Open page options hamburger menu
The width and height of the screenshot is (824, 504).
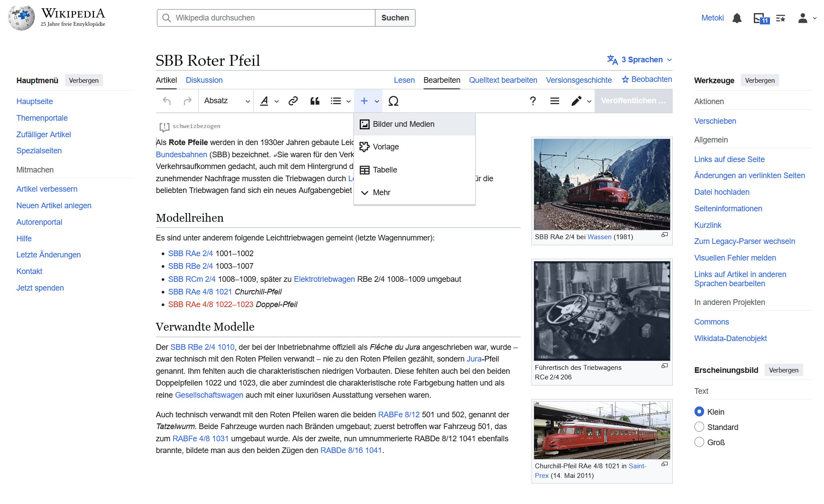point(555,101)
